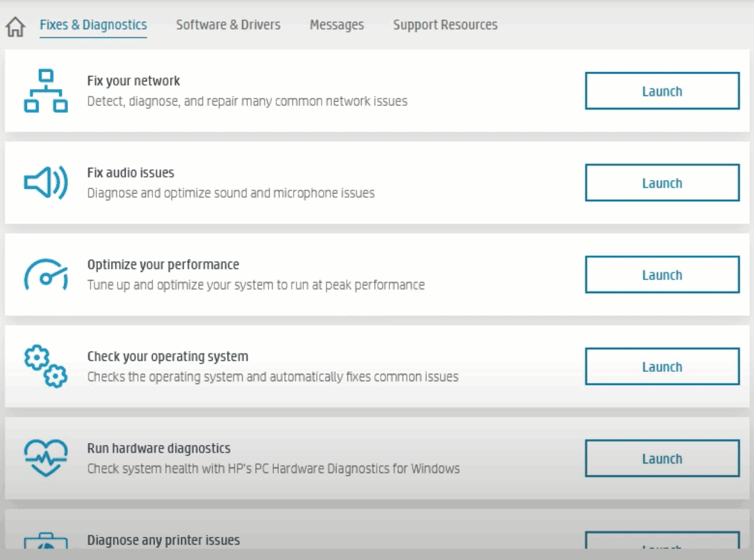Select the Run hardware diagnostics title
754x560 pixels.
(158, 449)
